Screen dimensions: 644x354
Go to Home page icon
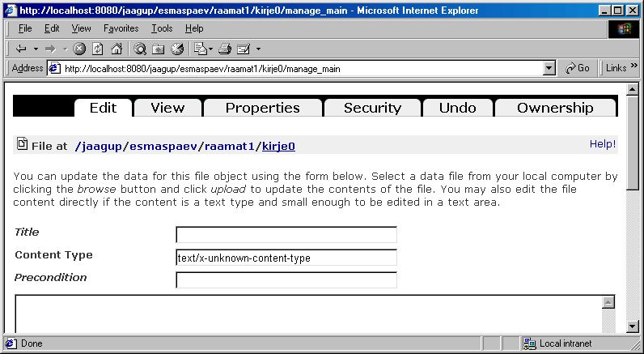point(117,49)
